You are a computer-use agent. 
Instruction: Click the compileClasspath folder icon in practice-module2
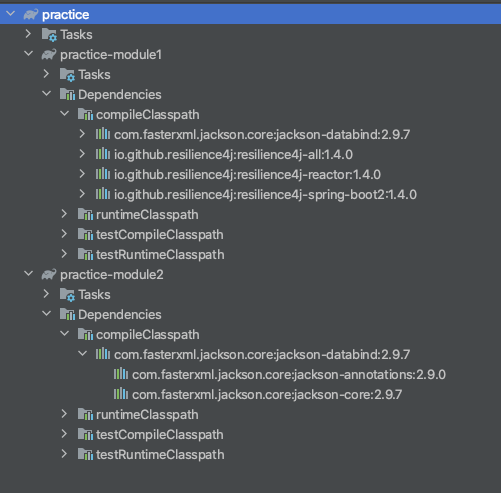[85, 334]
